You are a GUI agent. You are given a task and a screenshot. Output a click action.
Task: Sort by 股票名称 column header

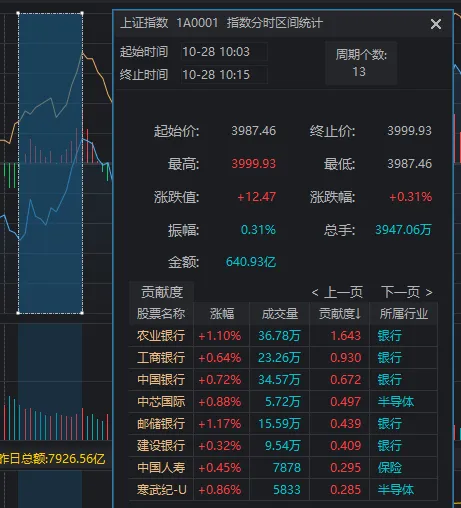point(161,314)
